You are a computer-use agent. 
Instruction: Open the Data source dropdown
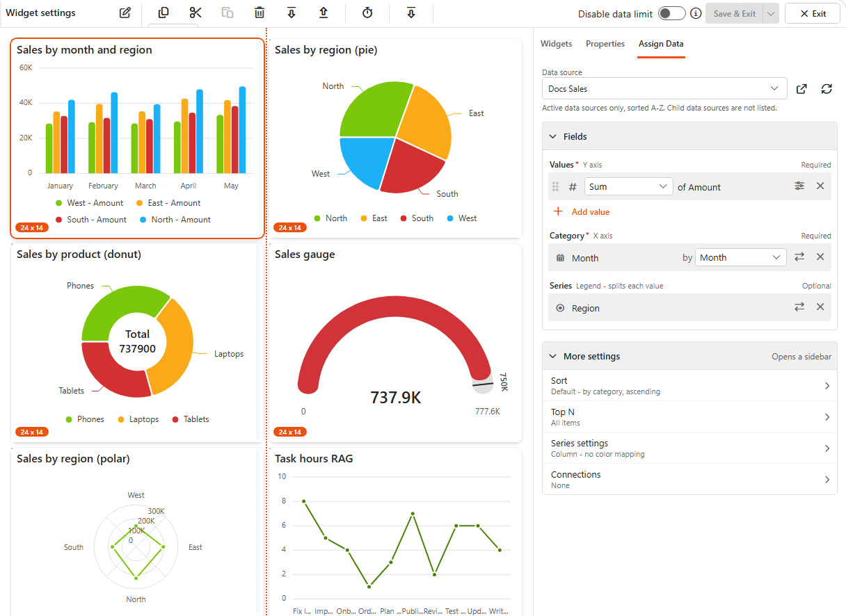coord(664,88)
